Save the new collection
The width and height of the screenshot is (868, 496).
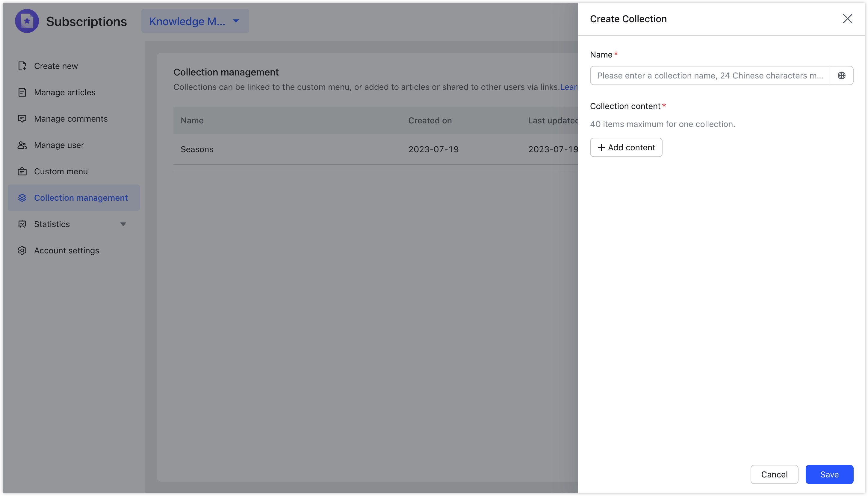(829, 474)
